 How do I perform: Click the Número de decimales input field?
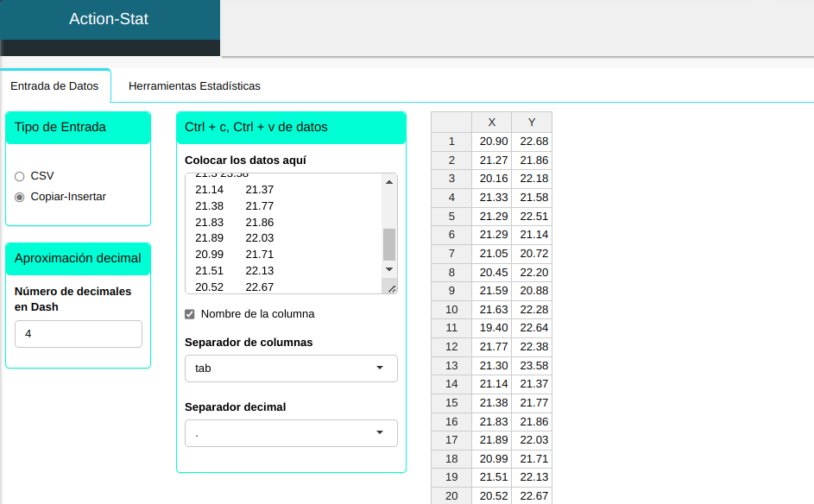78,334
